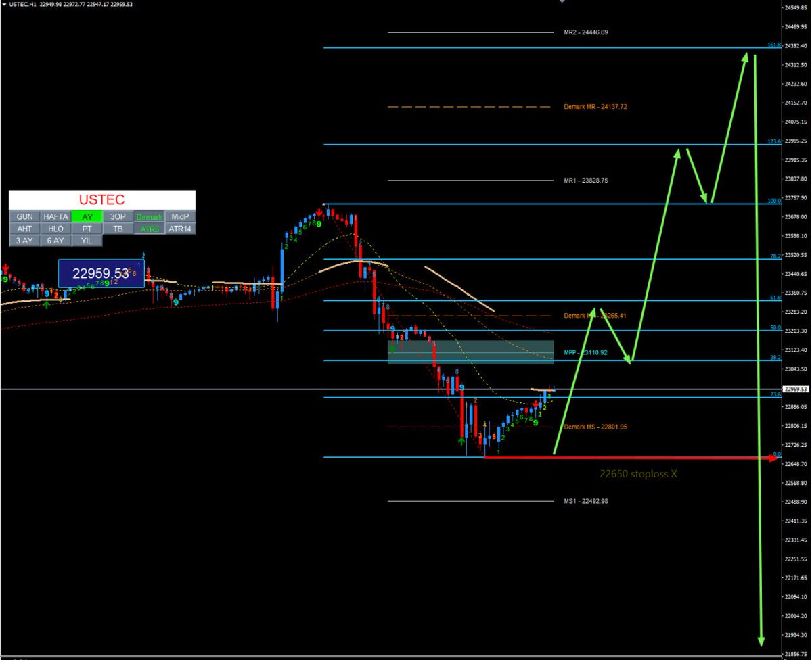Click the TB button
This screenshot has width=812, height=660.
(x=118, y=229)
